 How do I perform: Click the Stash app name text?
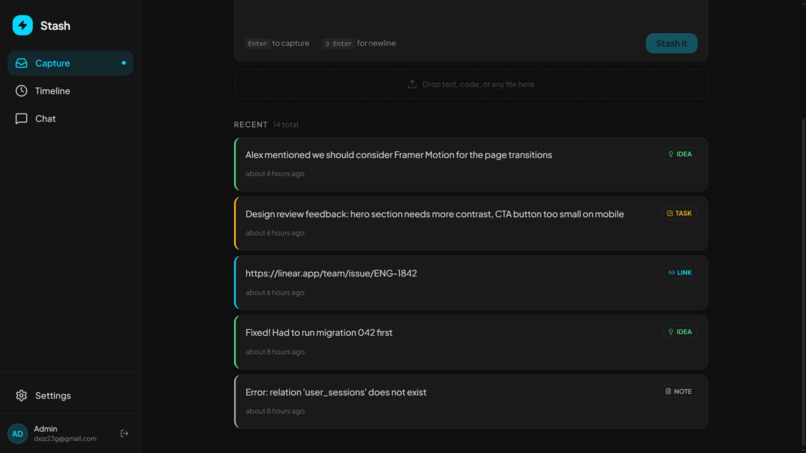pos(55,26)
